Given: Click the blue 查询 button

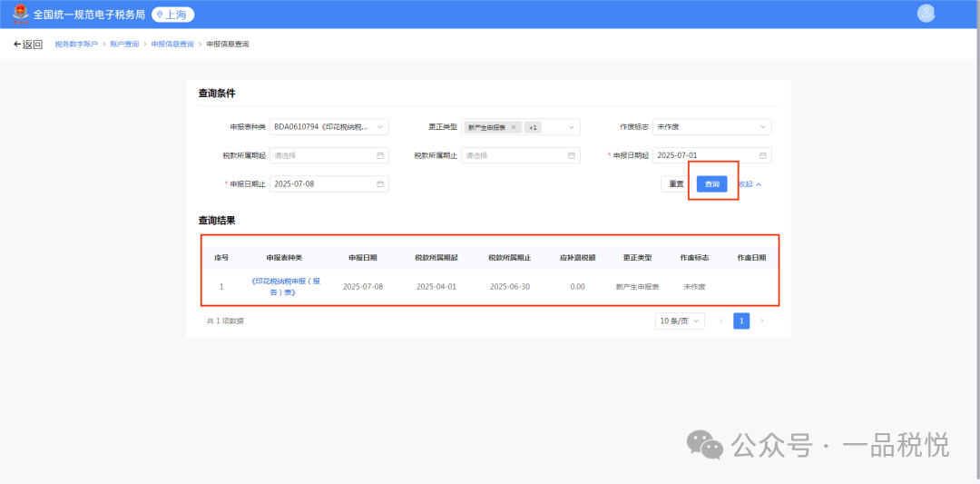Looking at the screenshot, I should point(711,184).
